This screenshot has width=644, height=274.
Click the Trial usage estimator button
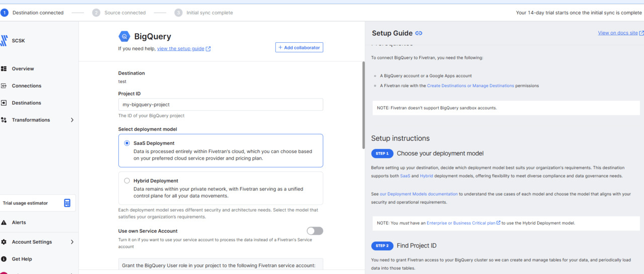(x=38, y=203)
